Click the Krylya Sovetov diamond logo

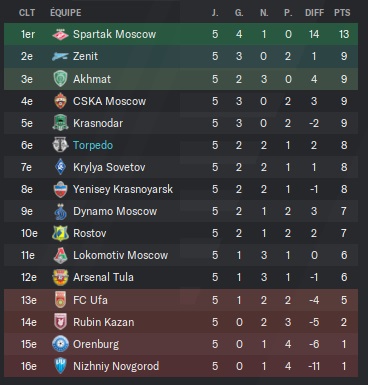60,167
